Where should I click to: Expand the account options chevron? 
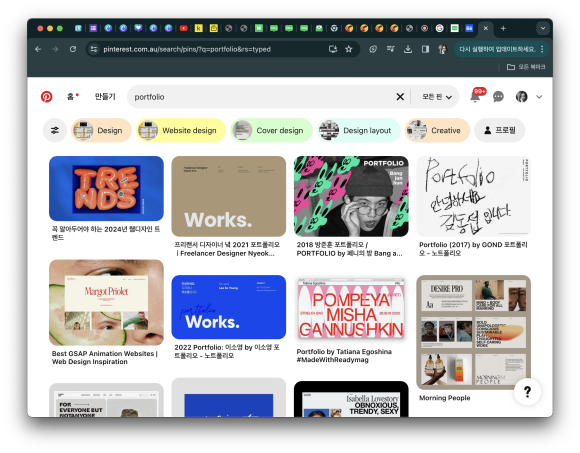click(x=539, y=97)
